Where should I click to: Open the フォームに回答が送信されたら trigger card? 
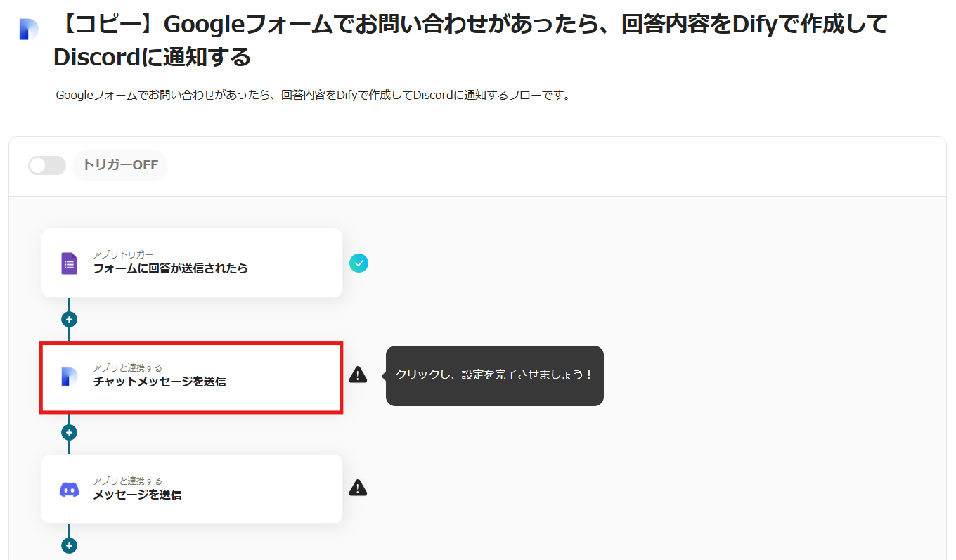192,263
